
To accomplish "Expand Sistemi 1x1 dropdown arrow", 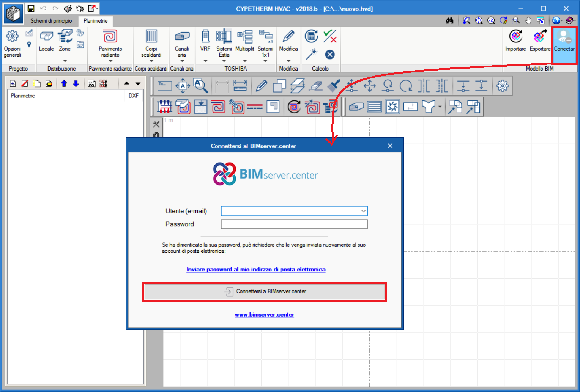I will [265, 61].
